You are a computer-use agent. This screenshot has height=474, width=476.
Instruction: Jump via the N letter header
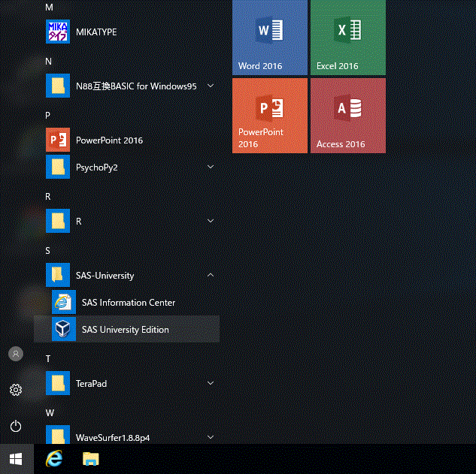(x=49, y=62)
